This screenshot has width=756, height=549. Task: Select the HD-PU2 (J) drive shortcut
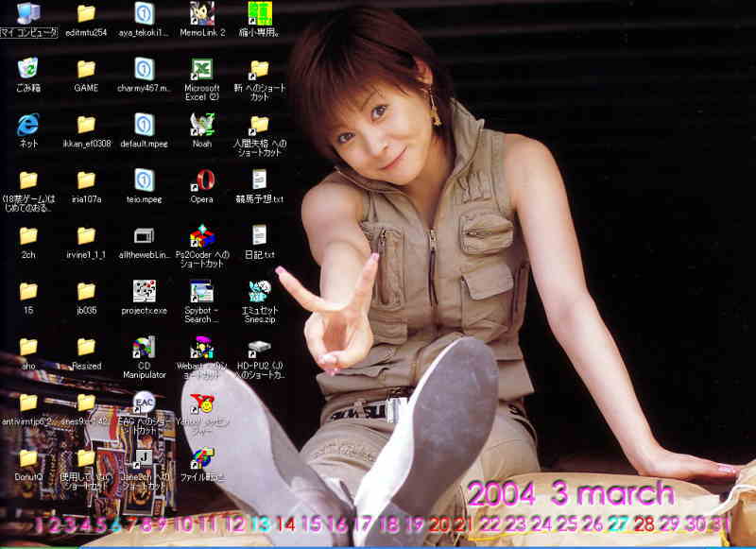259,348
